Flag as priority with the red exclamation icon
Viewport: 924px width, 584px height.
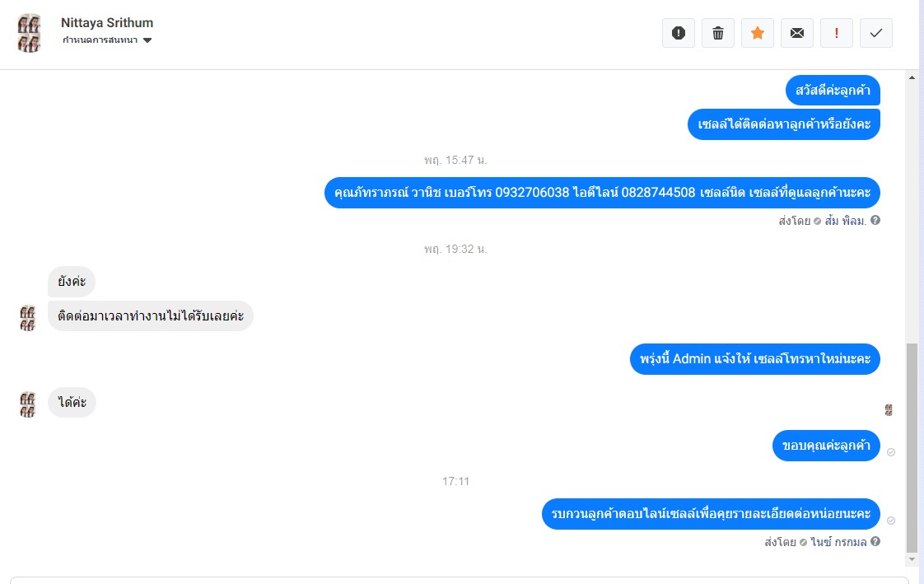click(x=836, y=33)
